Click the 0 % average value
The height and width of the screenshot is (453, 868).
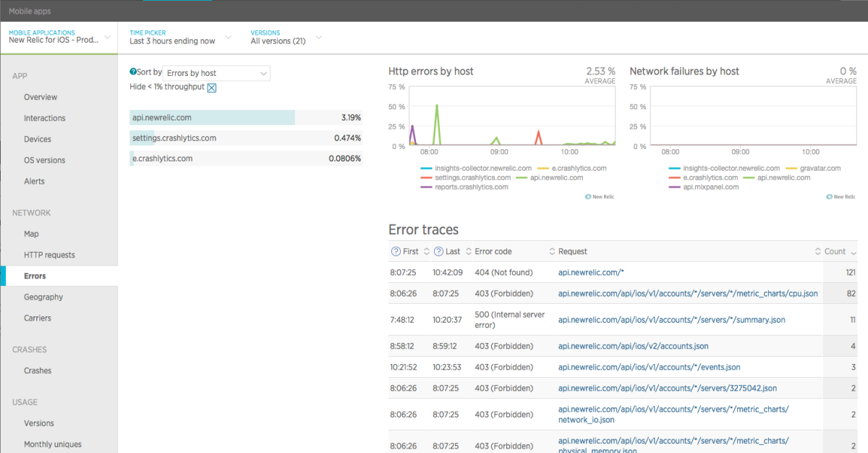848,71
